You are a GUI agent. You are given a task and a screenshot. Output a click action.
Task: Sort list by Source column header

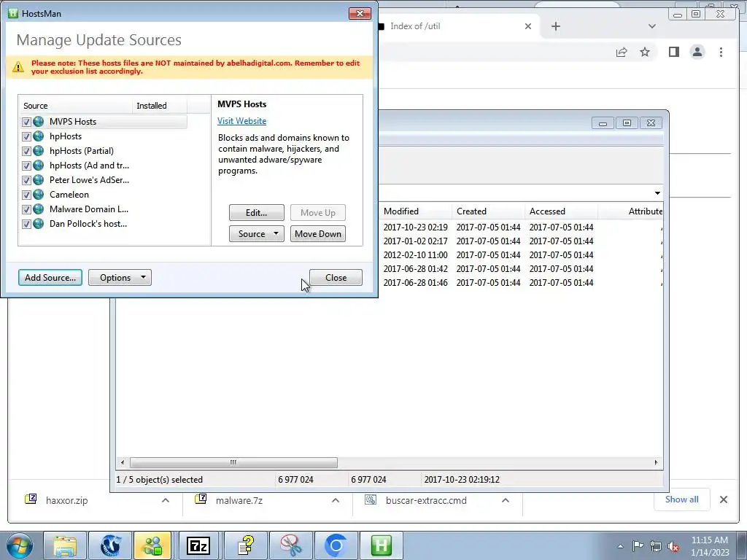coord(75,106)
